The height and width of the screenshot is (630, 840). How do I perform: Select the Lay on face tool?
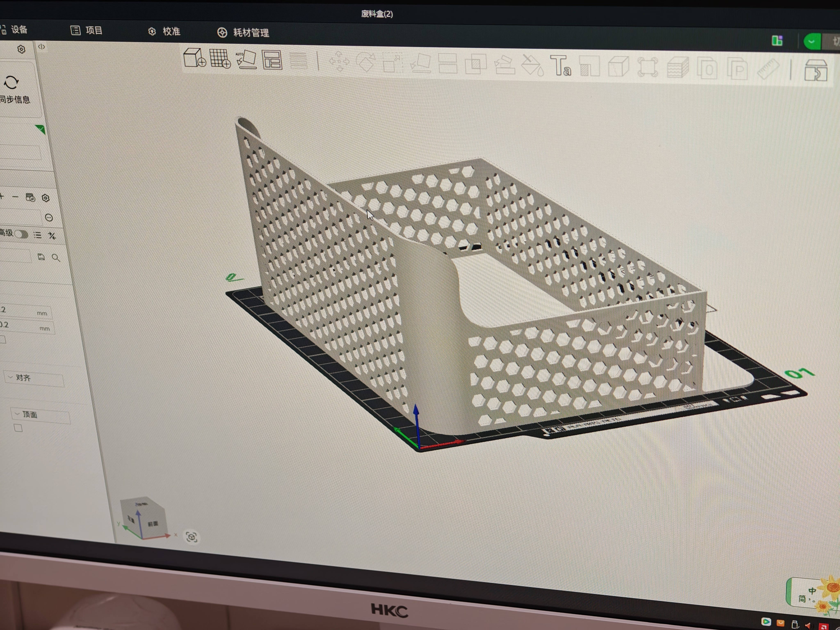(421, 63)
